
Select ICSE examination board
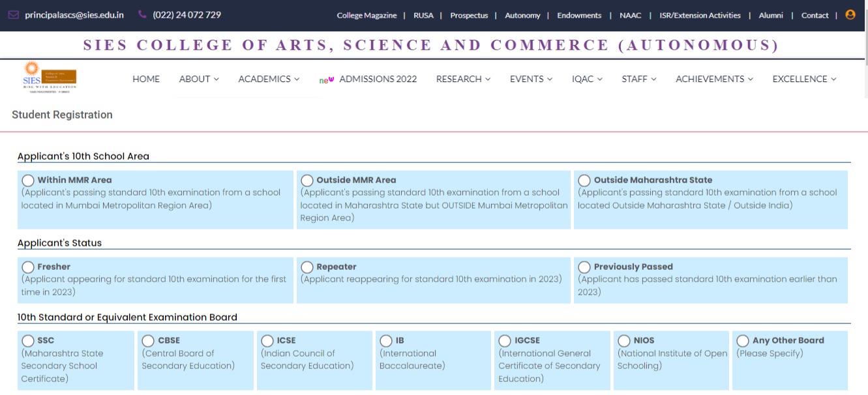[267, 341]
